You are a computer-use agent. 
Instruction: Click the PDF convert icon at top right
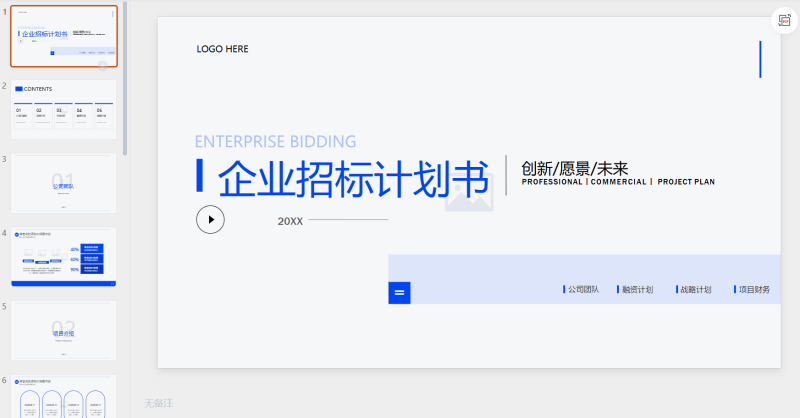[x=784, y=20]
